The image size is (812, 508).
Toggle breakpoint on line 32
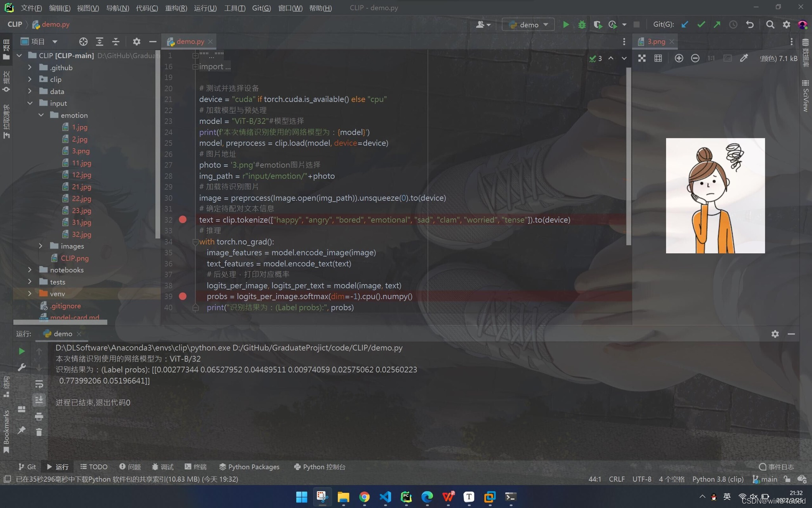pos(183,219)
